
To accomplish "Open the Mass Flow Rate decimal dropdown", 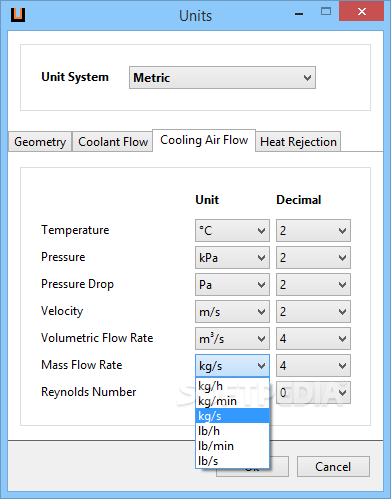I will point(313,365).
